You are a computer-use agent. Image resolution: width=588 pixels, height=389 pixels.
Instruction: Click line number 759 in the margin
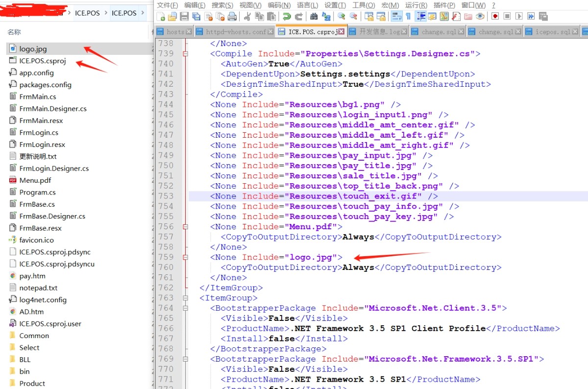pyautogui.click(x=166, y=257)
